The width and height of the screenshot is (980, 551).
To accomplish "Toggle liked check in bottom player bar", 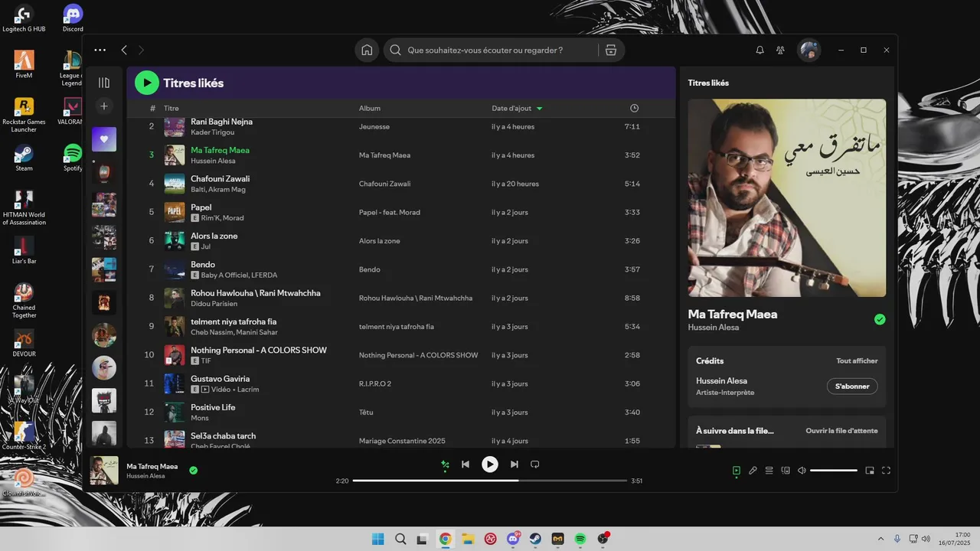I will pyautogui.click(x=193, y=471).
